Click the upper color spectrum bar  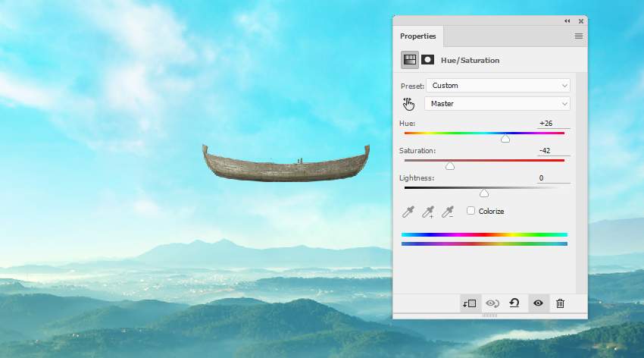(484, 234)
